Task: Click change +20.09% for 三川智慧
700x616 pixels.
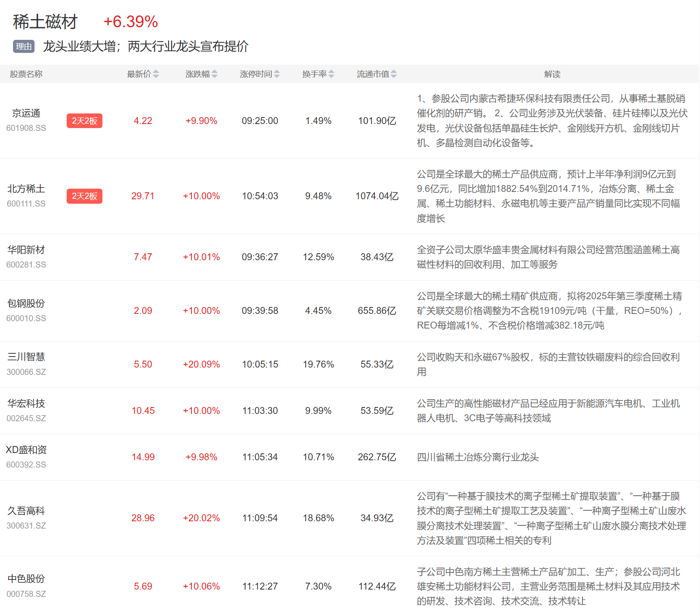Action: 201,364
